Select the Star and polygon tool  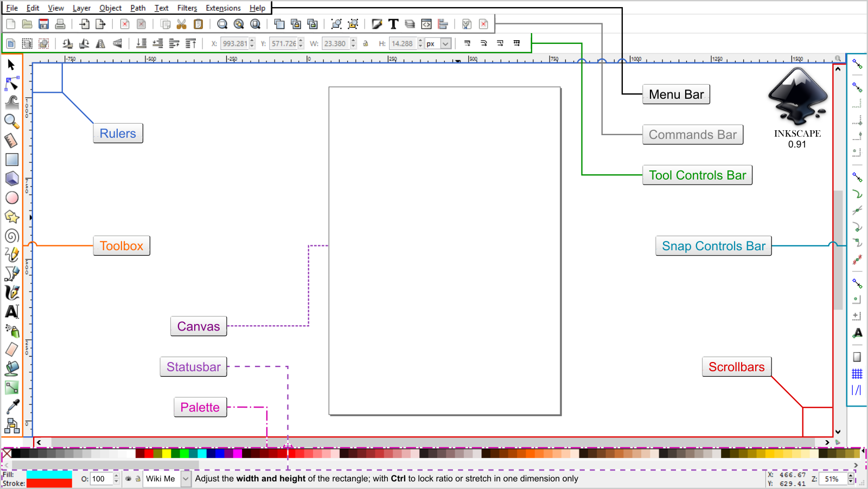(11, 217)
